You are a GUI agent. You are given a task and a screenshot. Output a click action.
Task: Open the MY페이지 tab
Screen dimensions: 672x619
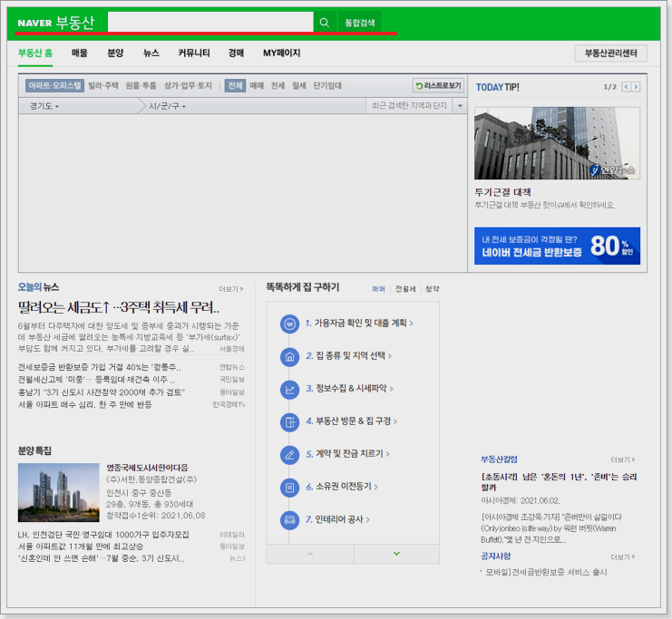coord(281,53)
